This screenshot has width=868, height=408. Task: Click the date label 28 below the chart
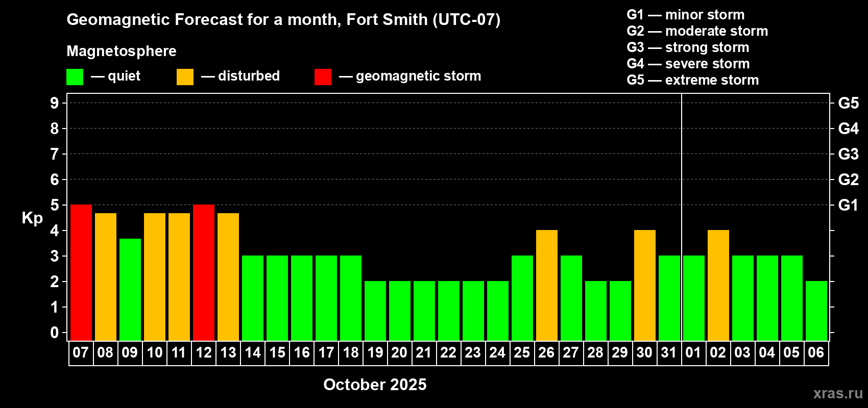595,352
